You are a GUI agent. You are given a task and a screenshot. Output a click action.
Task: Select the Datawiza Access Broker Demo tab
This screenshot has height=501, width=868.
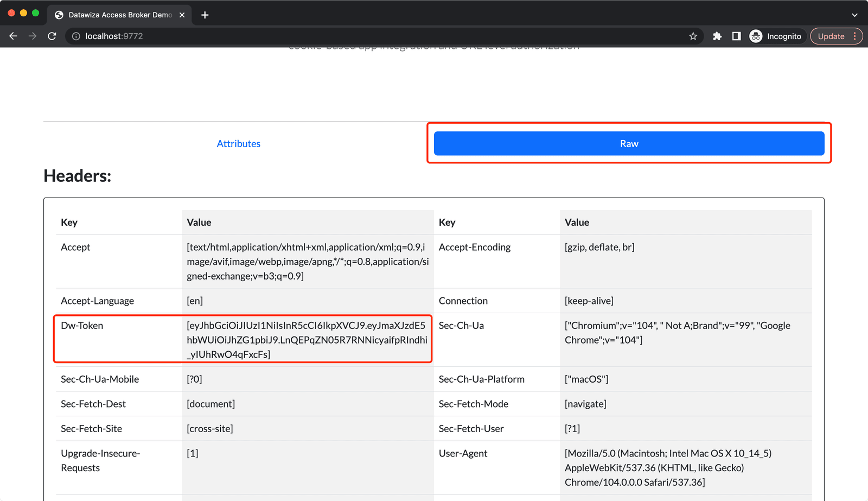click(x=120, y=15)
